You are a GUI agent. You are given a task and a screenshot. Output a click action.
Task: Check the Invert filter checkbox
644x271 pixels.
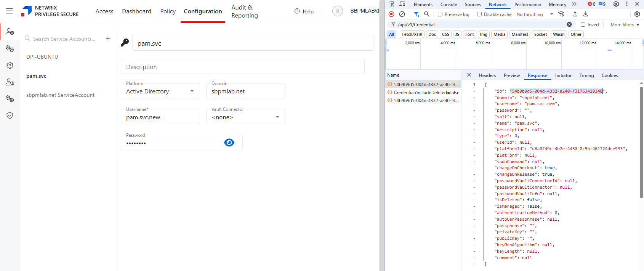pyautogui.click(x=583, y=24)
